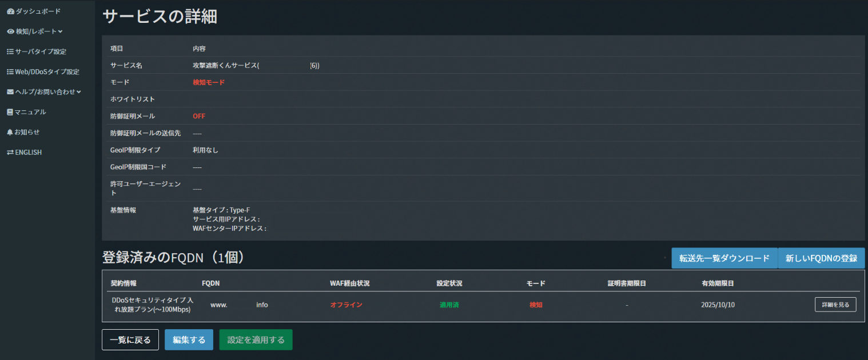Click the bell icon beside お知らせ
The height and width of the screenshot is (360, 868).
10,132
